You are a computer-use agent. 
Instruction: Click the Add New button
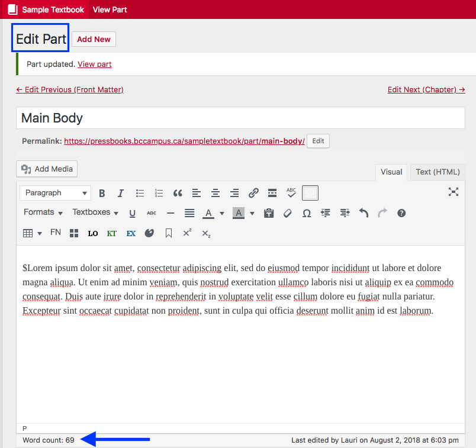[94, 39]
